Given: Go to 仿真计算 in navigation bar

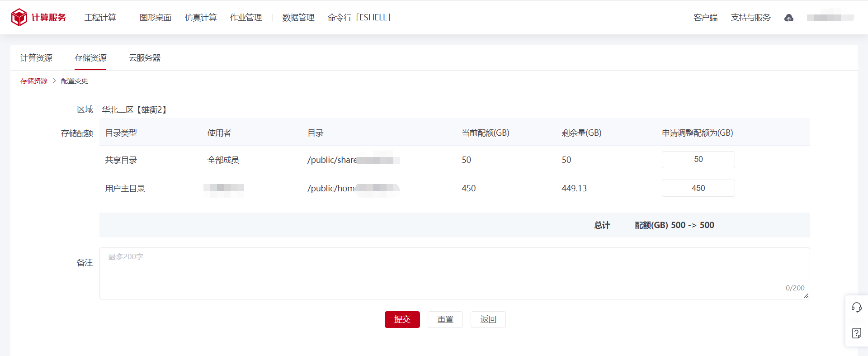Looking at the screenshot, I should pos(201,18).
